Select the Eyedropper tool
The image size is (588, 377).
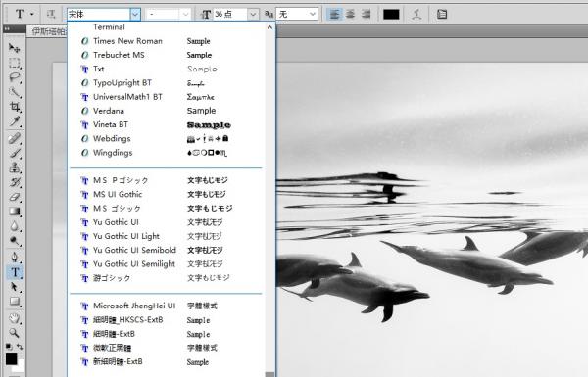(x=15, y=121)
